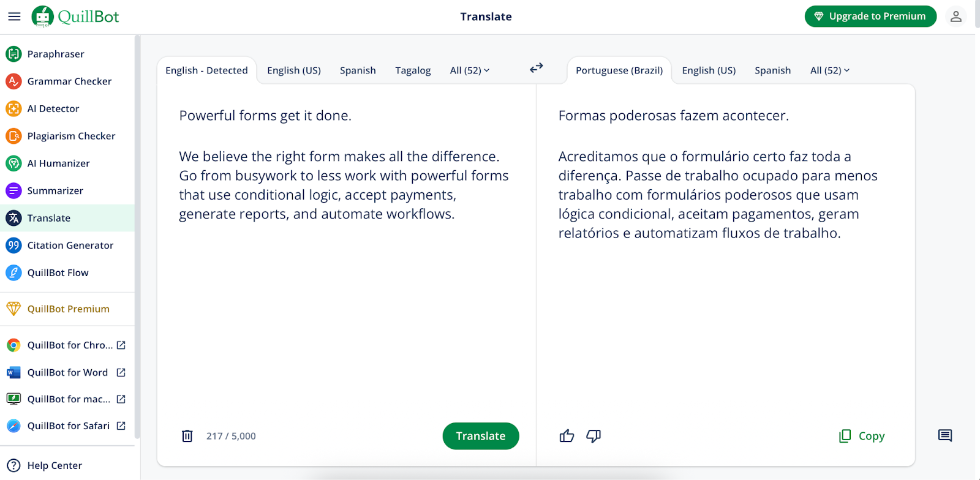Expand source languages All (52) dropdown
The image size is (980, 480).
coord(470,70)
